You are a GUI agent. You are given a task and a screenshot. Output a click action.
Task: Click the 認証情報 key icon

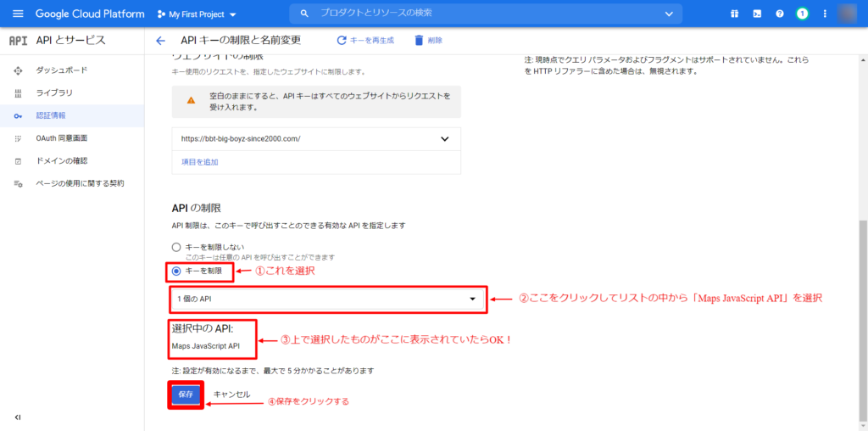pos(18,115)
